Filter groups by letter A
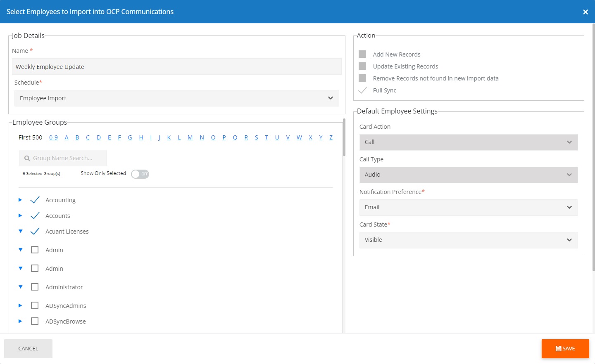This screenshot has width=595, height=364. pos(67,137)
